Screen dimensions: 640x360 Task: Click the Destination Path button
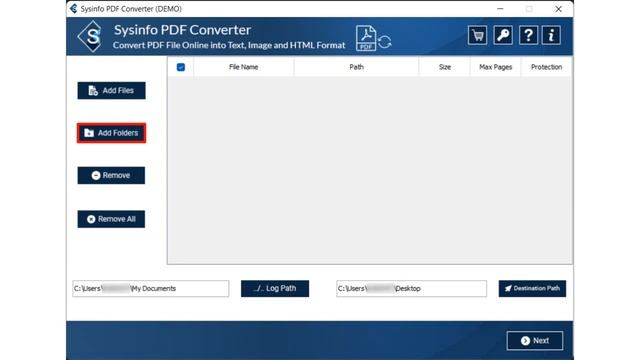[x=532, y=289]
